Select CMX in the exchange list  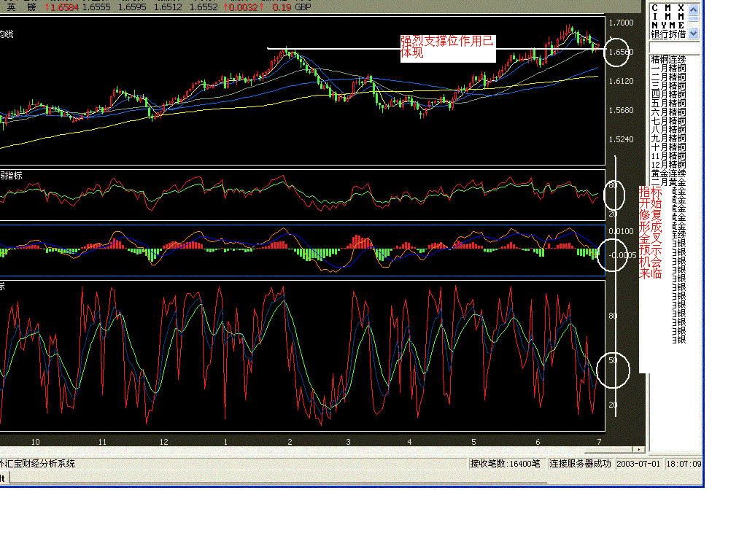point(667,7)
